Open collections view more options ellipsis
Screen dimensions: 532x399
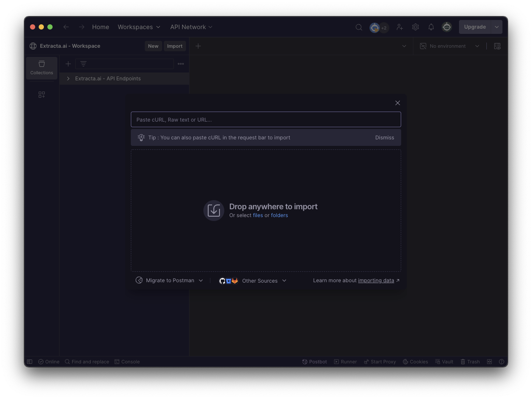coord(181,64)
